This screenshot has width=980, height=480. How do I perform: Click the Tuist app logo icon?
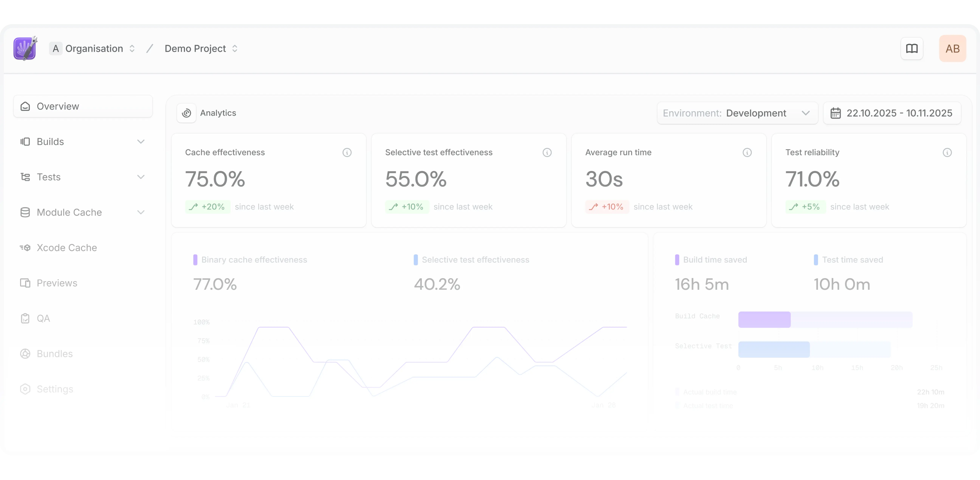point(25,49)
